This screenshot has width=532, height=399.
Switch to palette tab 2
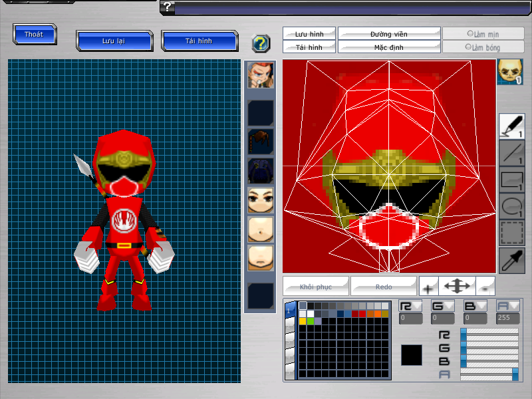290,325
